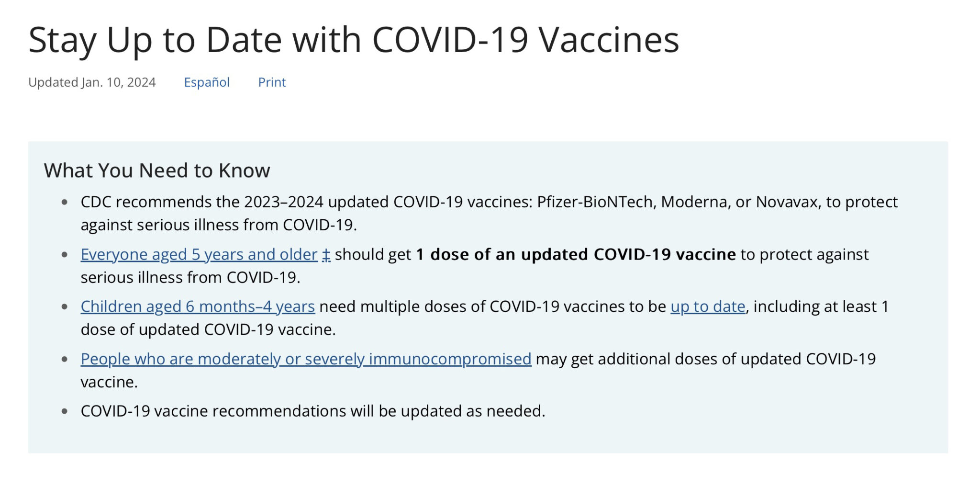The width and height of the screenshot is (980, 498).
Task: Click the word "Novavax" in first bullet
Action: pos(786,202)
